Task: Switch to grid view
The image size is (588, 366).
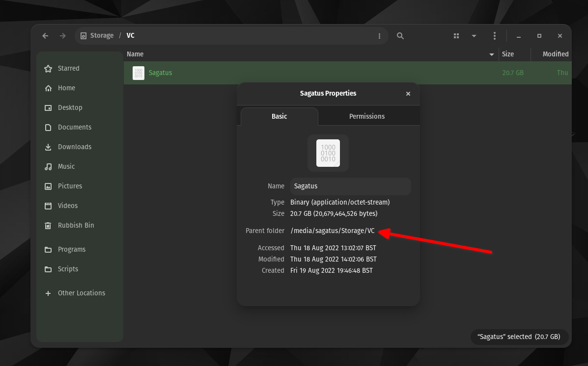Action: pos(456,36)
